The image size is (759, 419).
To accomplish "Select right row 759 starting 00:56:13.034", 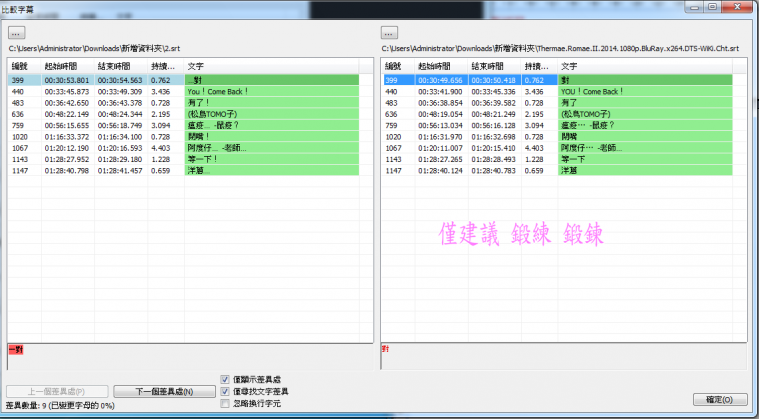I will [x=557, y=125].
